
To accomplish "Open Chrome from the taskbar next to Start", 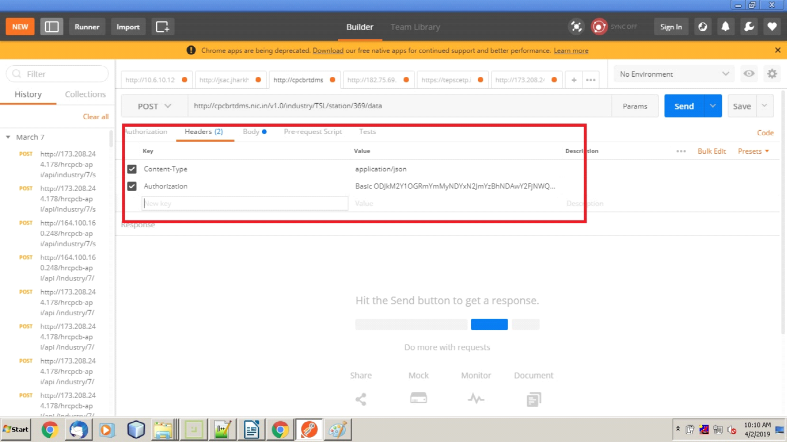I will [49, 430].
